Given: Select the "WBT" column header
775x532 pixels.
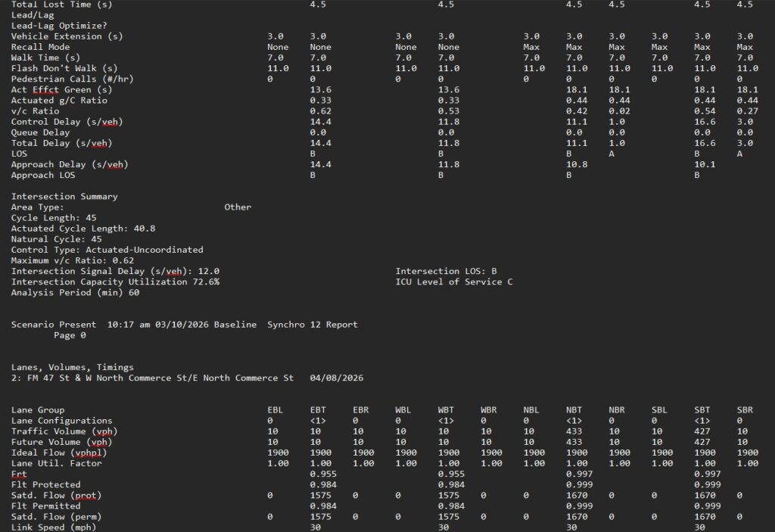Looking at the screenshot, I should [446, 410].
